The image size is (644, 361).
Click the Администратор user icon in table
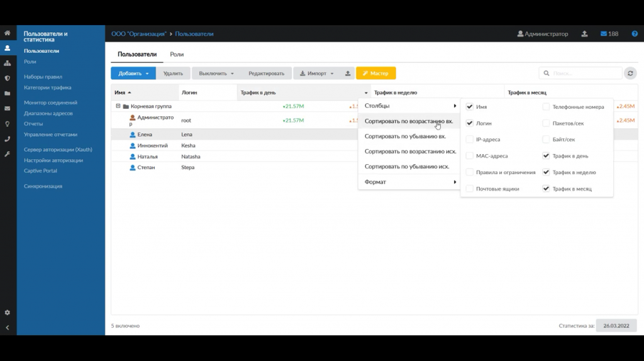(132, 118)
